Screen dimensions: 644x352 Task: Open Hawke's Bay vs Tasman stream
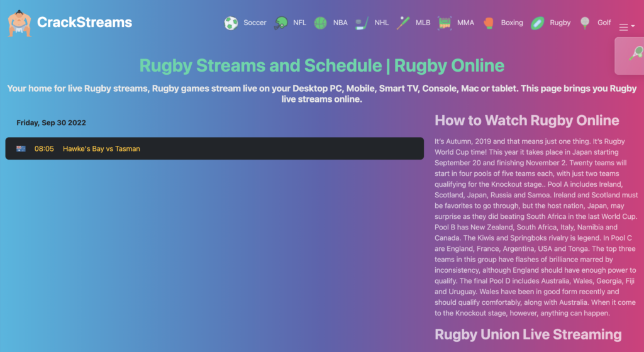101,148
